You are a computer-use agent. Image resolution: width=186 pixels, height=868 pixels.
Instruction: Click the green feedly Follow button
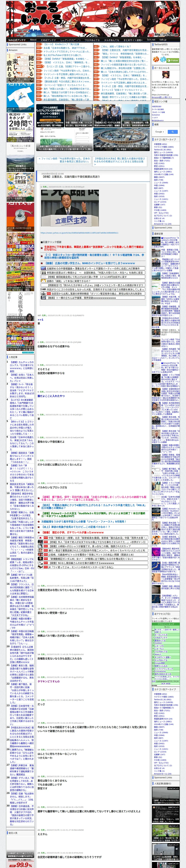click(x=173, y=60)
